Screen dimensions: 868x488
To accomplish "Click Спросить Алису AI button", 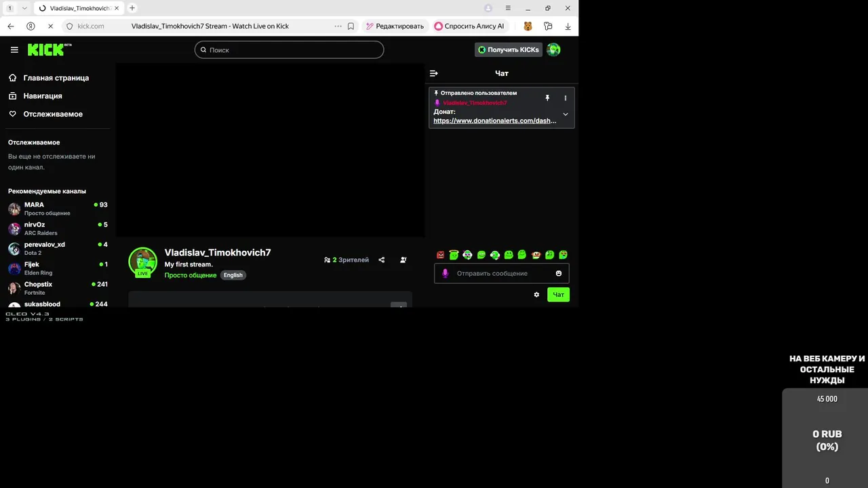I will coord(469,26).
